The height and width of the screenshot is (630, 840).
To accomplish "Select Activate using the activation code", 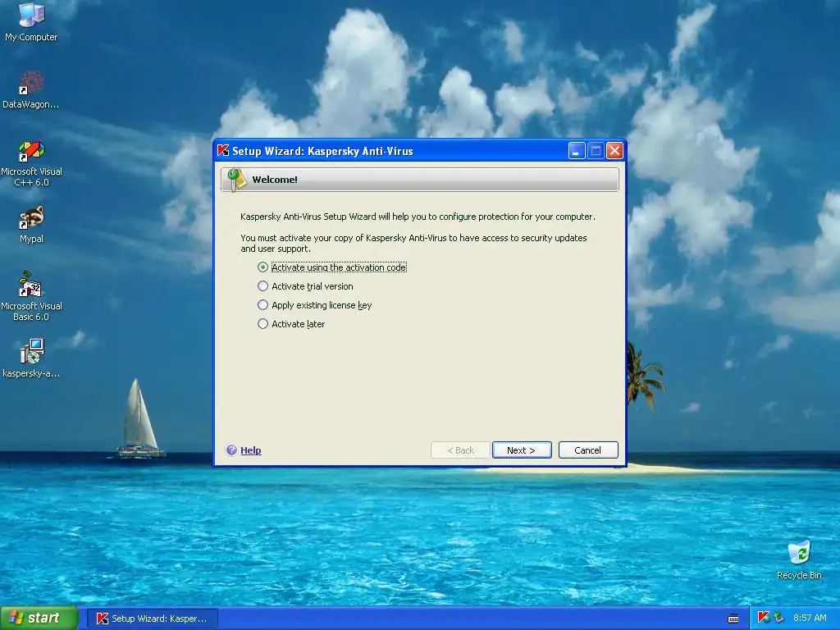I will (331, 267).
